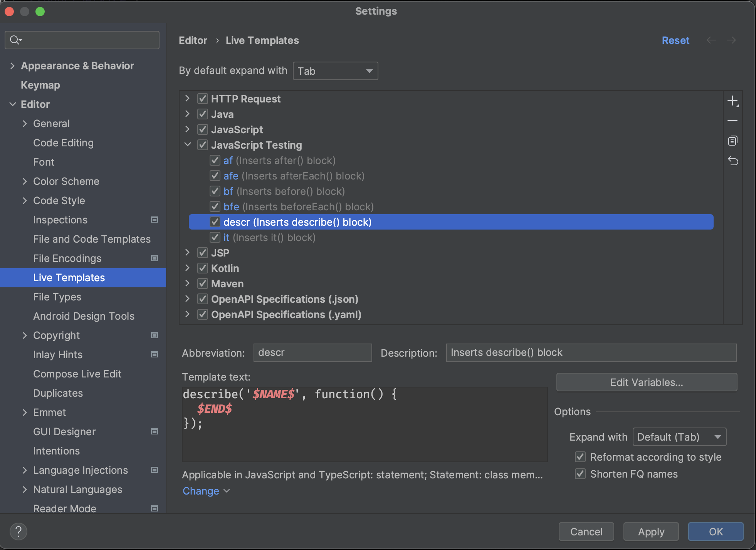The image size is (756, 550).
Task: Expand the JSP template group
Action: (188, 253)
